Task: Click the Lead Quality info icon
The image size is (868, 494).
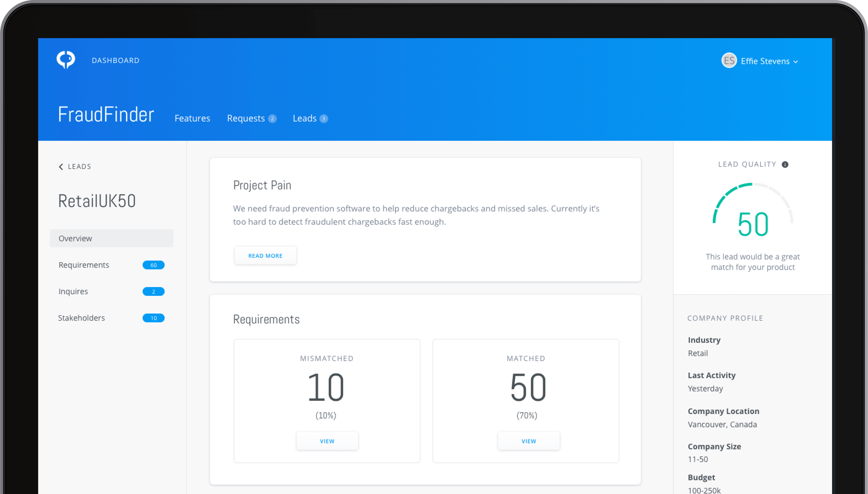Action: (x=785, y=164)
